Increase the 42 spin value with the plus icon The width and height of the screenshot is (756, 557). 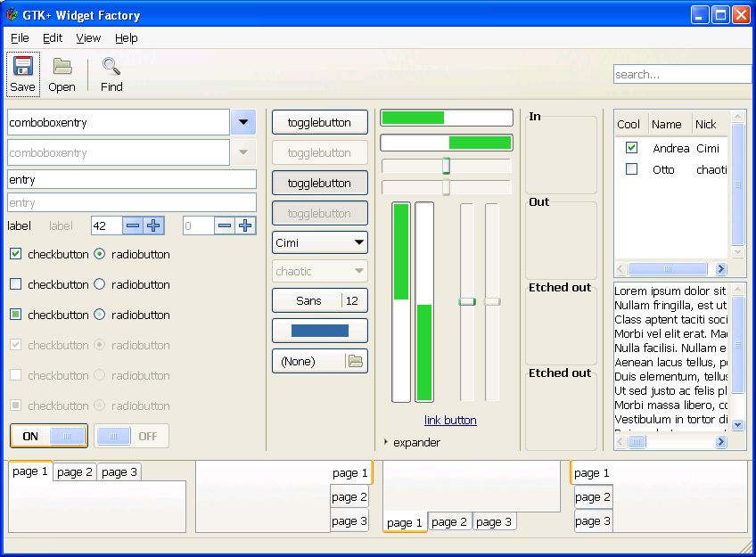coord(154,225)
